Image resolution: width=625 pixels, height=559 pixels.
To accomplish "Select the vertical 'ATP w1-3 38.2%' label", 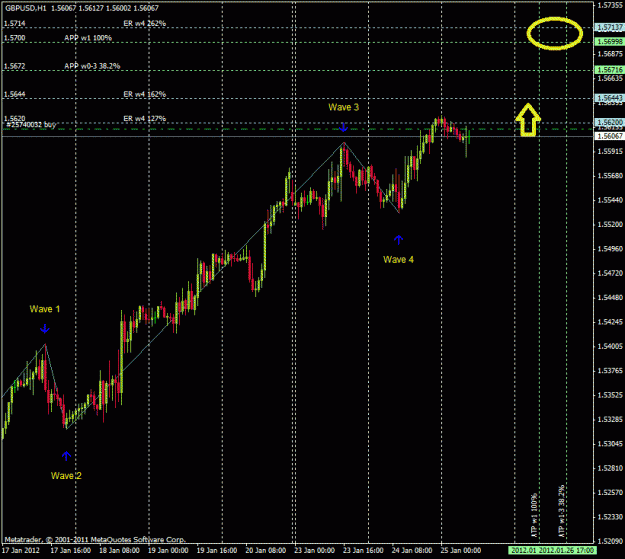I will pos(561,510).
